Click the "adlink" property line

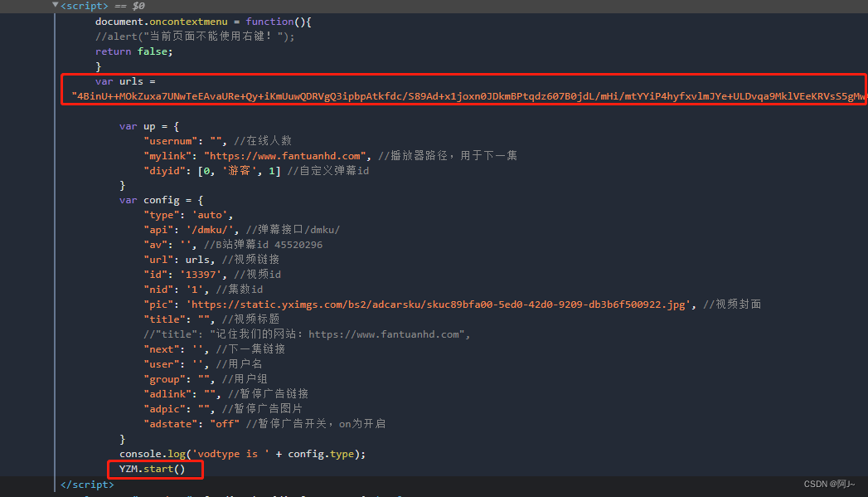(x=225, y=394)
